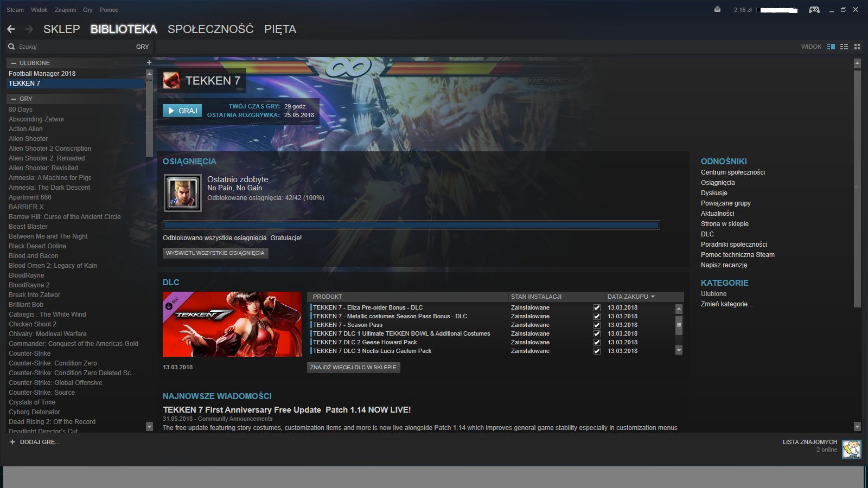Image resolution: width=868 pixels, height=488 pixels.
Task: Toggle TEKKEN 7 Season Pass checkbox
Action: (597, 325)
